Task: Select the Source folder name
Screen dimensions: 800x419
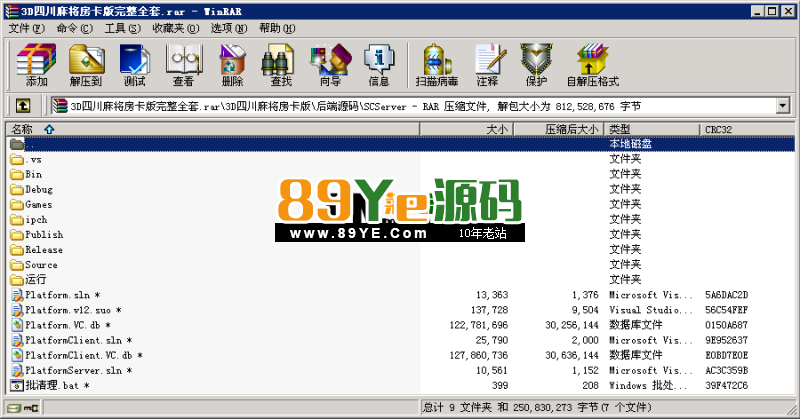Action: 41,265
